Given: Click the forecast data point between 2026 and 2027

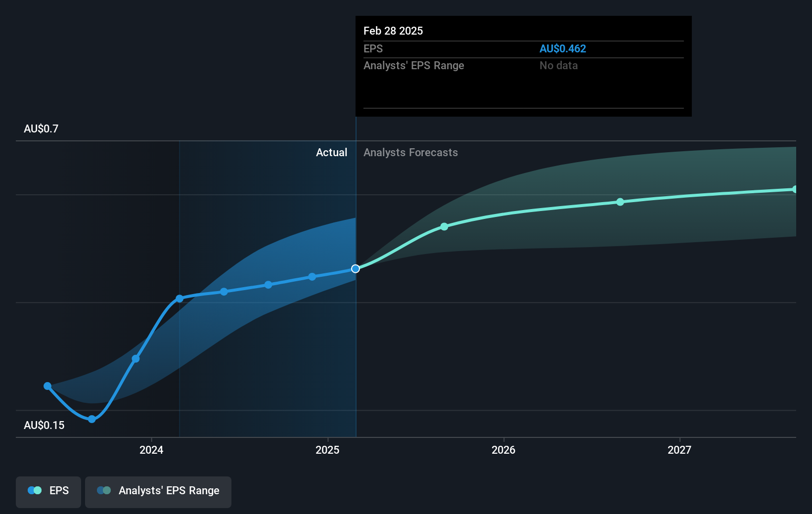Looking at the screenshot, I should (x=620, y=201).
